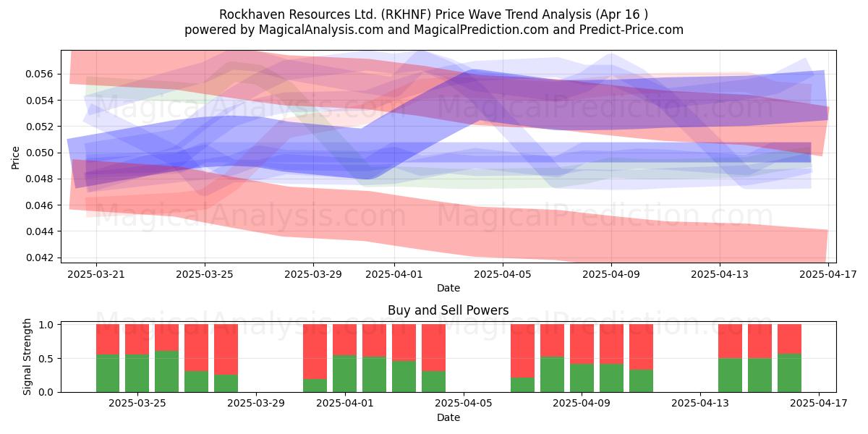Click the 2025-04-05 date under the bar chart

coord(464,404)
